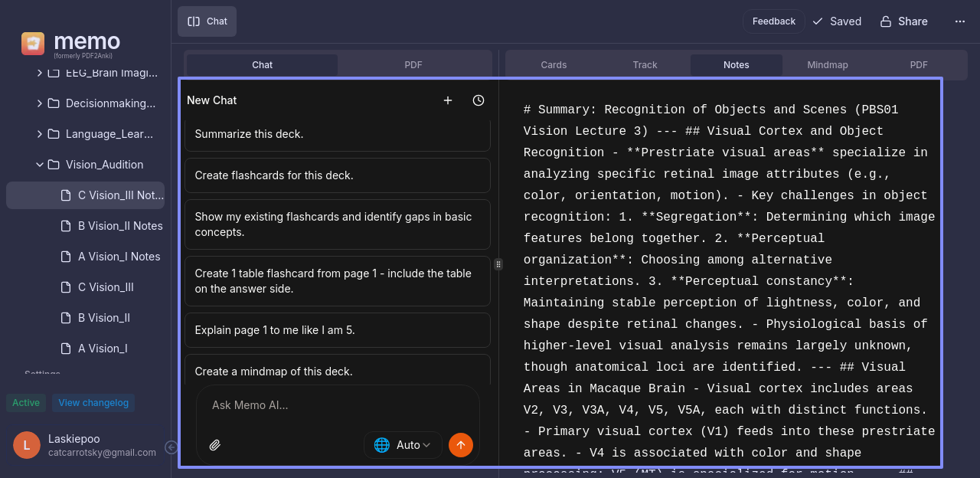Screen dimensions: 980x478
Task: Switch to the Mindmap tab
Action: pos(827,65)
